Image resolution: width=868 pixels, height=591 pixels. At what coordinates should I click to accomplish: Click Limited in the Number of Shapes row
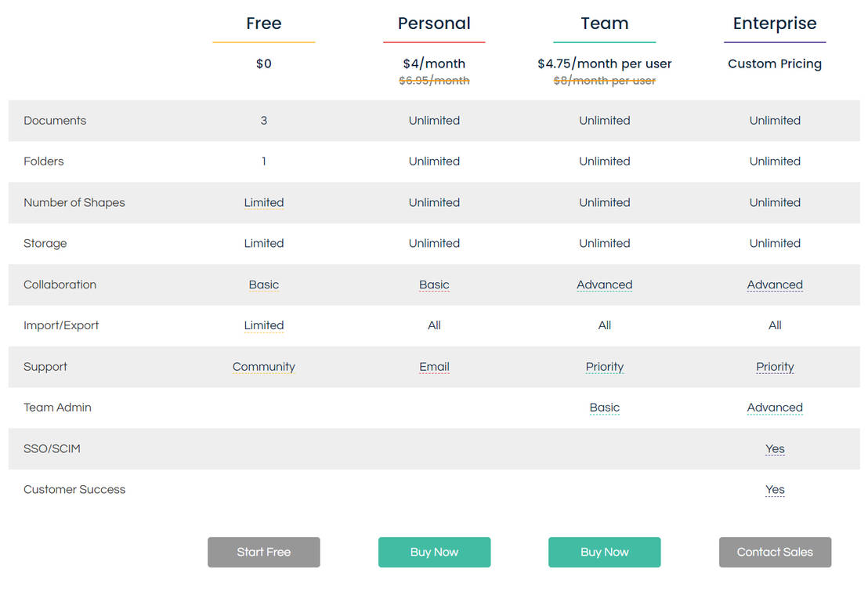pyautogui.click(x=263, y=202)
